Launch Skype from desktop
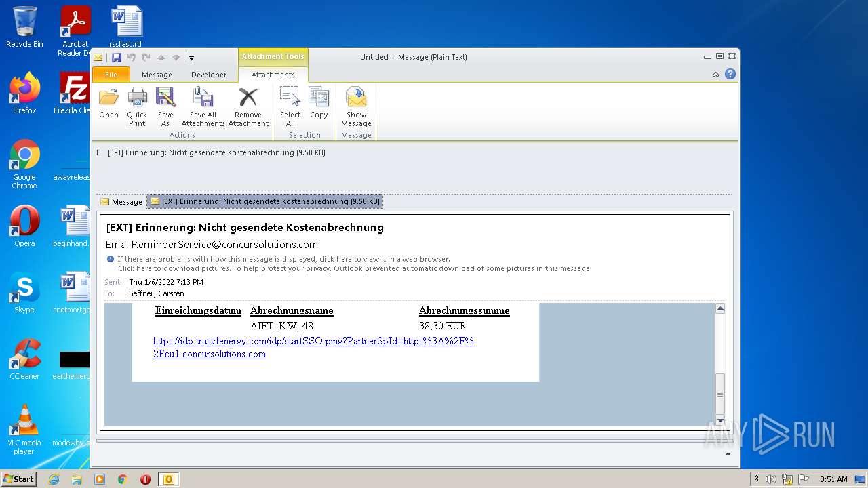Image resolution: width=868 pixels, height=488 pixels. pyautogui.click(x=24, y=293)
